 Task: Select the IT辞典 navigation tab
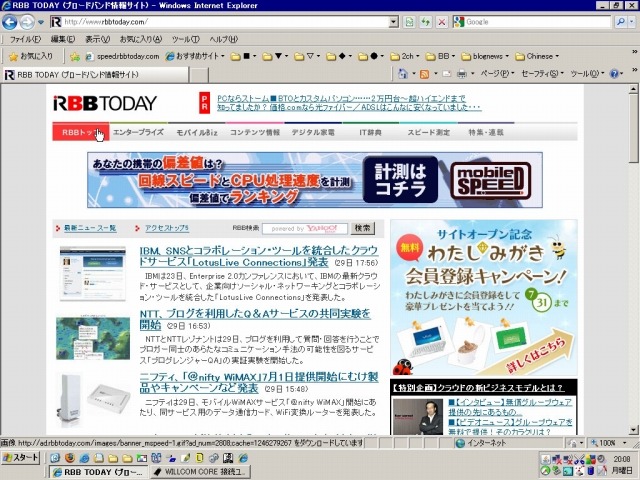point(371,132)
